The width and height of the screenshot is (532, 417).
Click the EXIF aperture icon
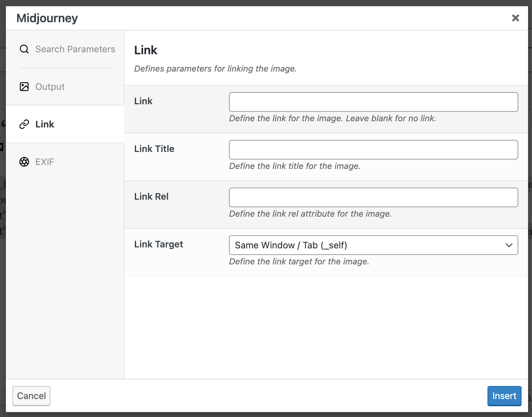click(24, 162)
